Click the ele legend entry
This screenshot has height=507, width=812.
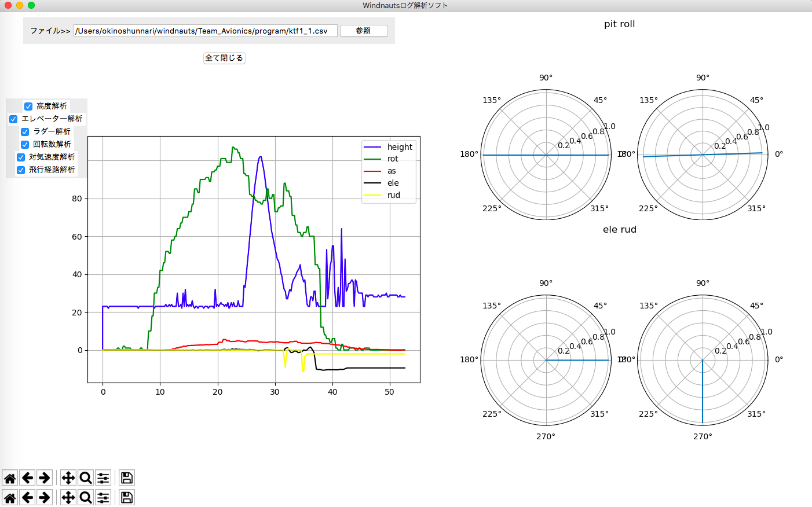click(x=381, y=183)
